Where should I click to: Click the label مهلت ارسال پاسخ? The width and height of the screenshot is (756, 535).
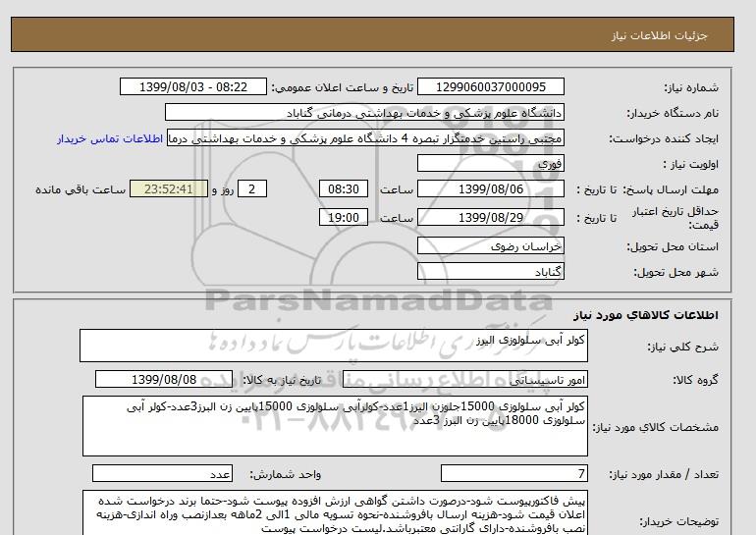pyautogui.click(x=673, y=189)
